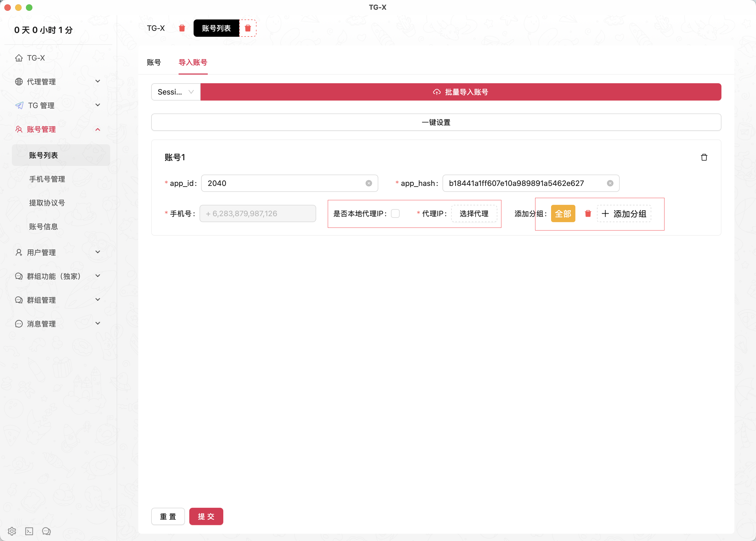This screenshot has width=756, height=541.
Task: Click the 添加分组 button
Action: click(624, 213)
